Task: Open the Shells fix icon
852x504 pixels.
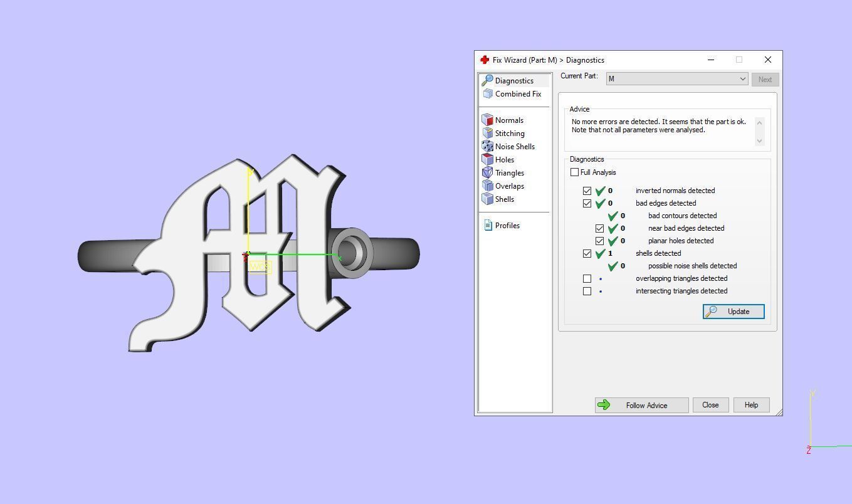Action: 488,199
